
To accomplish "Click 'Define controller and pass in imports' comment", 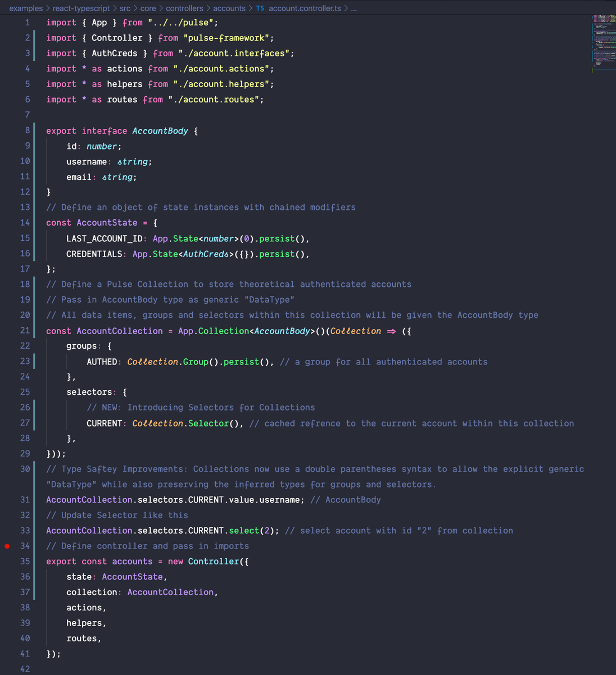I will (147, 546).
